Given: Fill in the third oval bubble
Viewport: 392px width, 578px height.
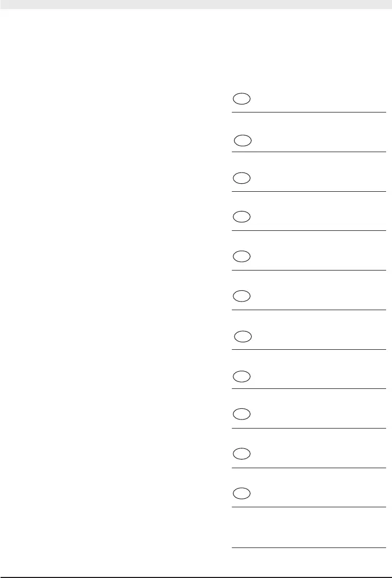Looking at the screenshot, I should pos(242,178).
